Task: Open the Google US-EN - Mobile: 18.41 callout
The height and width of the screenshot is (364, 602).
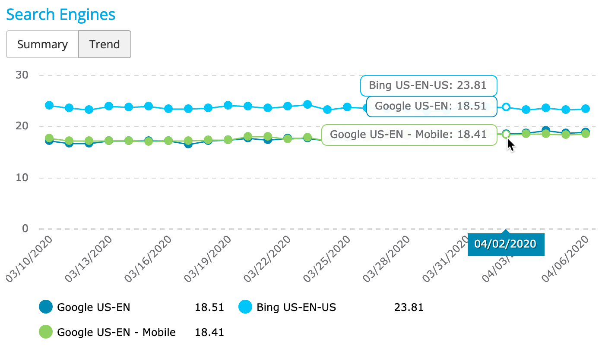Action: click(x=409, y=135)
